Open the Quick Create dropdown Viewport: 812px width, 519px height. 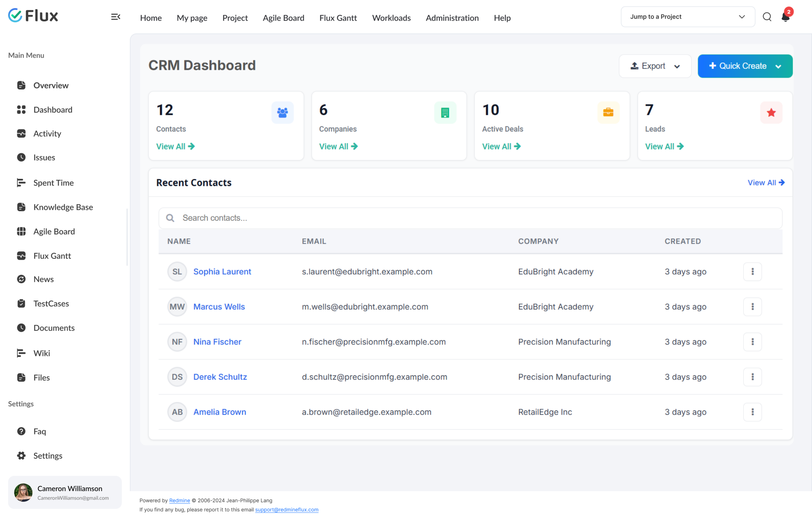(x=745, y=66)
